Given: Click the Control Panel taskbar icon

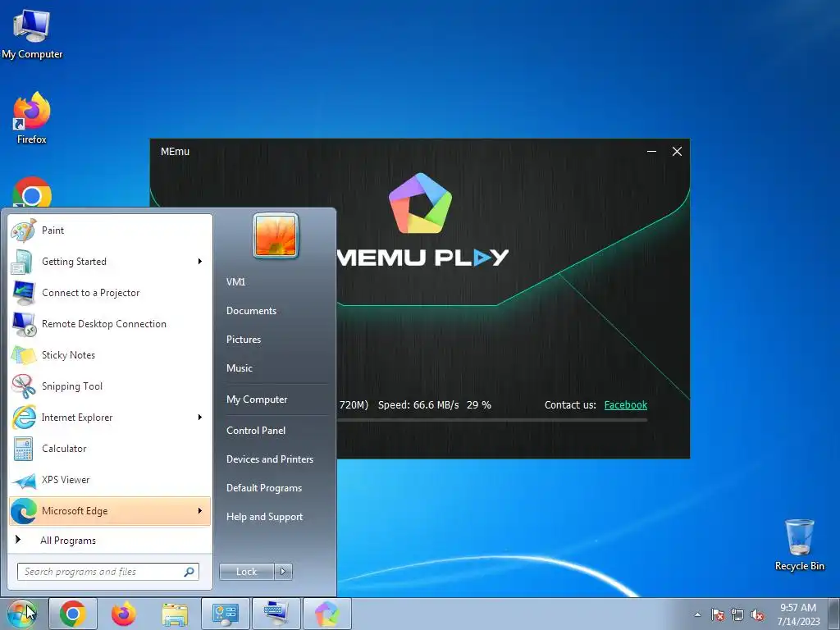Looking at the screenshot, I should coord(226,614).
